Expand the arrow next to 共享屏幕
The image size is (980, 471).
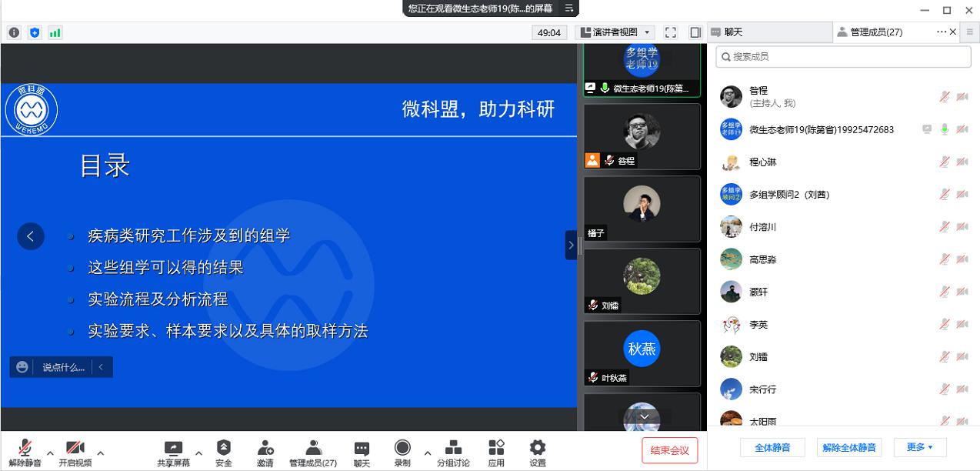click(198, 453)
